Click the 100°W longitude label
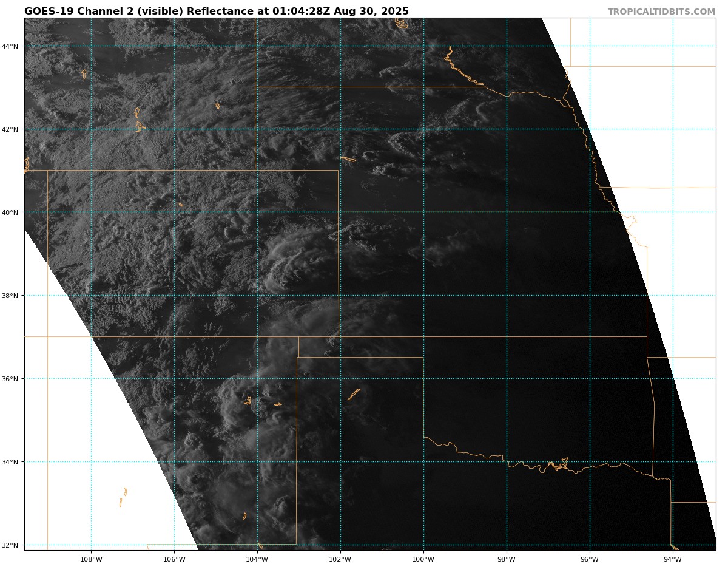 point(423,559)
